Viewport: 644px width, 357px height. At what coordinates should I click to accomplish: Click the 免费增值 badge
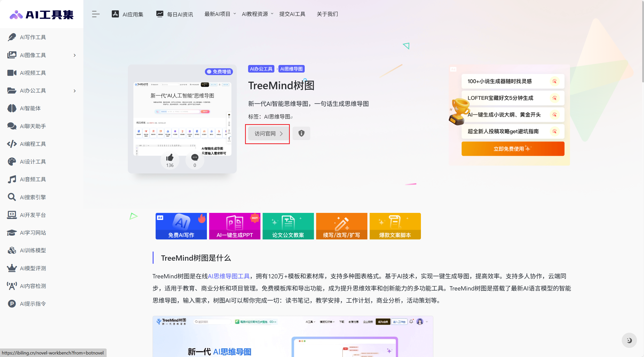point(219,72)
